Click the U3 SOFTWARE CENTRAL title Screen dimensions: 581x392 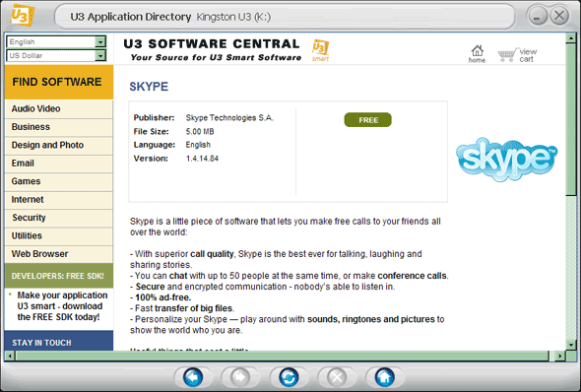[x=211, y=43]
